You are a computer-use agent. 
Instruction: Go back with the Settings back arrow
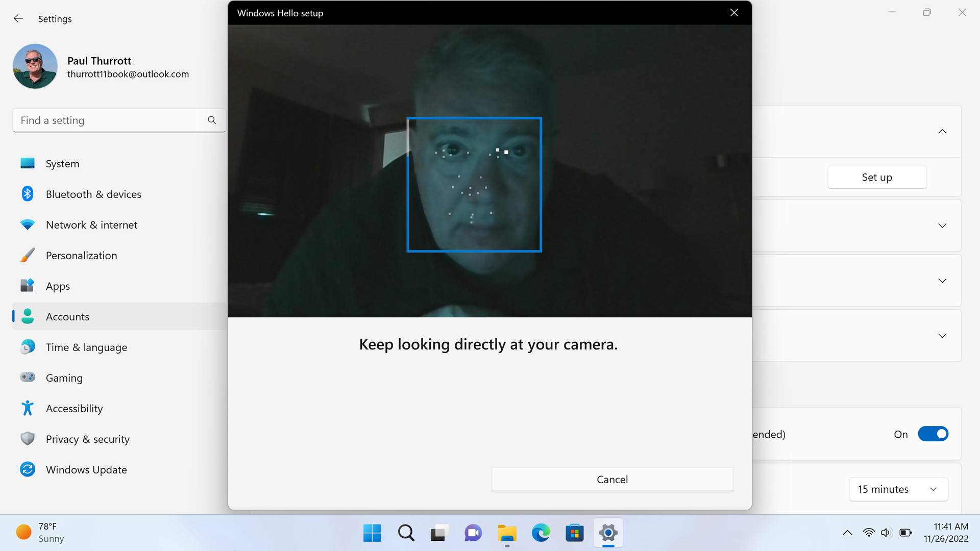click(18, 19)
